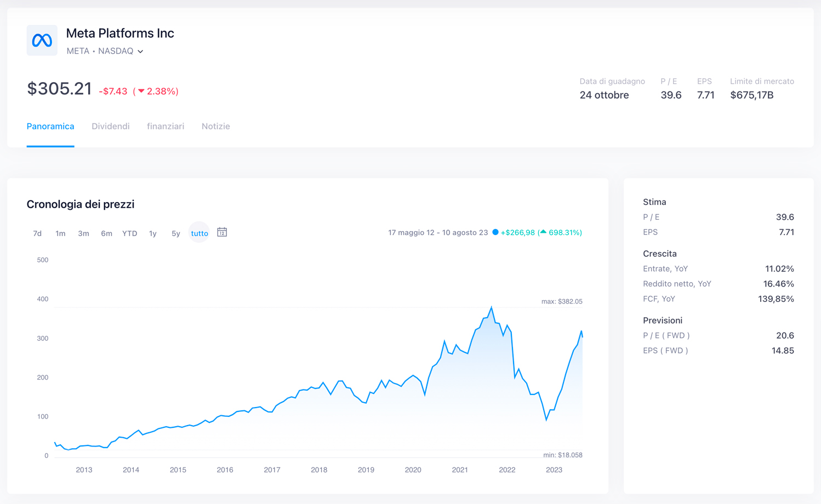
Task: Set chart period to 6m
Action: pos(106,233)
